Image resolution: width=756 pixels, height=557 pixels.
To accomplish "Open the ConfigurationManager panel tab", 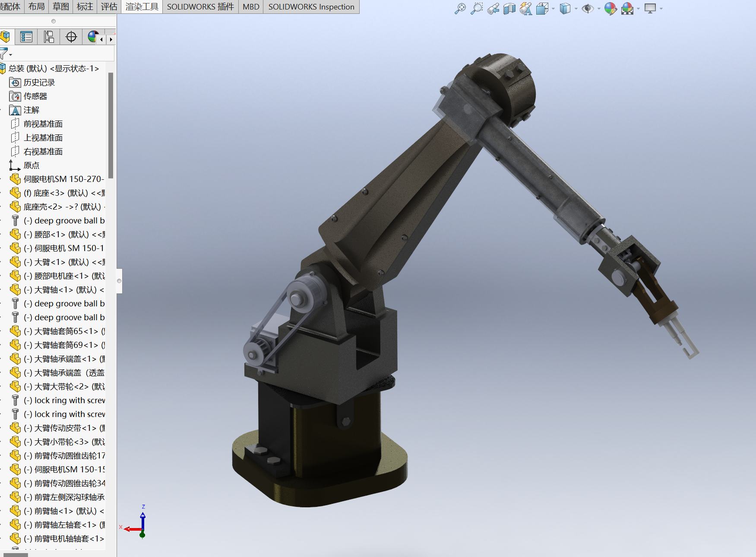I will pyautogui.click(x=49, y=37).
